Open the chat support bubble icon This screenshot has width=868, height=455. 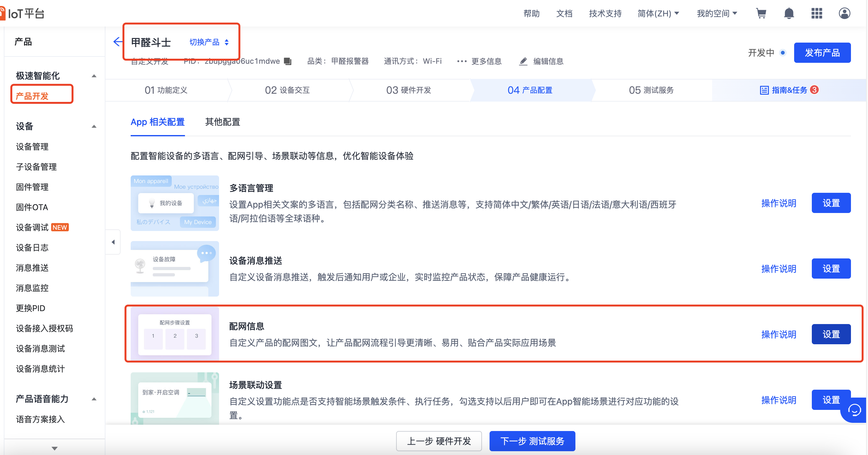tap(854, 410)
